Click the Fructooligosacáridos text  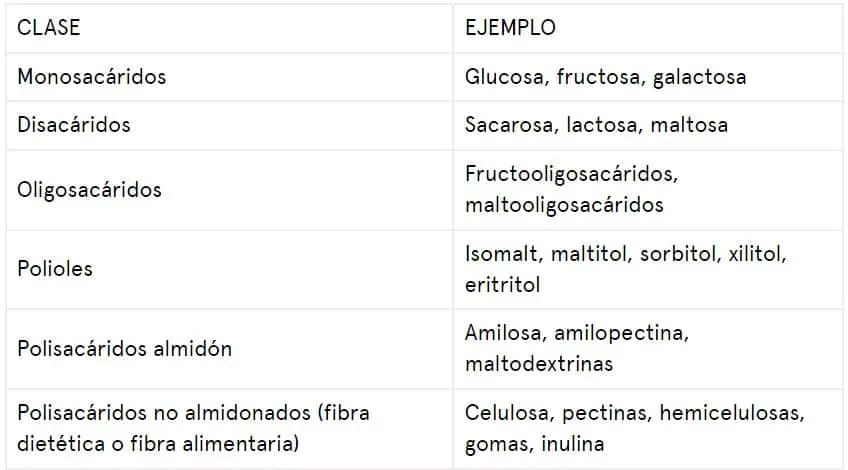pos(571,174)
